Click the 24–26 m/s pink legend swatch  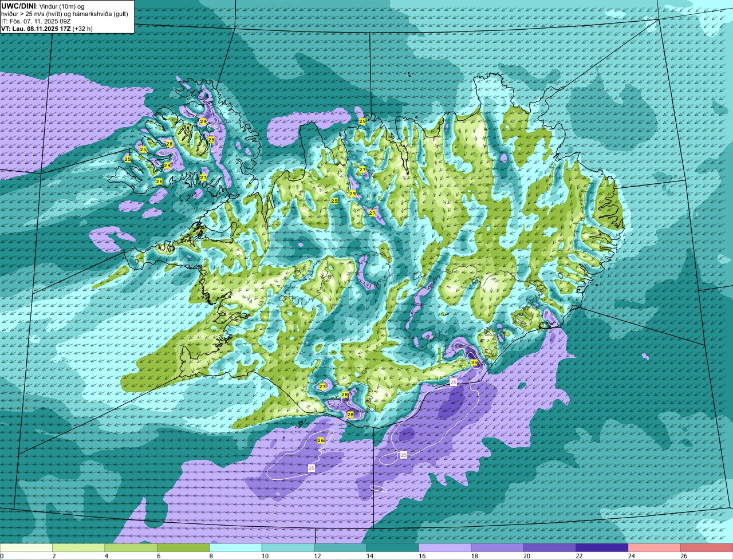click(x=655, y=547)
